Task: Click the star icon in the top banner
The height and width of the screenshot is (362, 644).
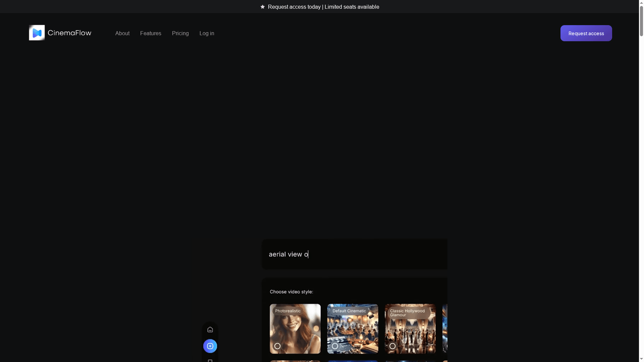Action: click(263, 7)
